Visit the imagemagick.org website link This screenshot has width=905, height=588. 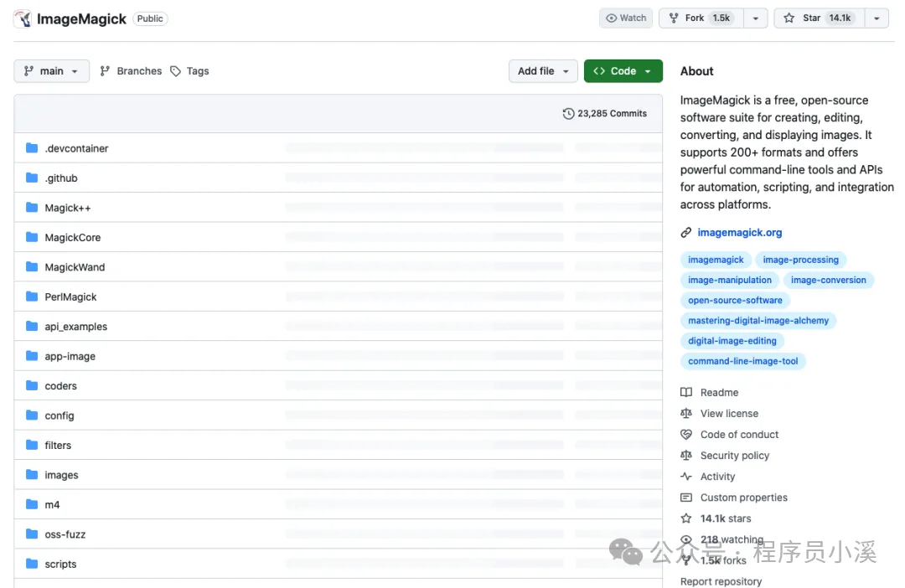tap(739, 233)
